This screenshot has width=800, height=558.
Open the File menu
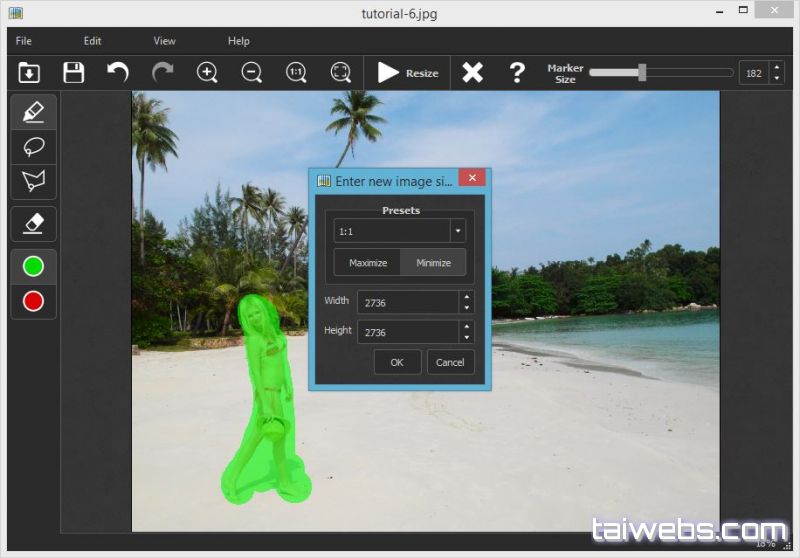click(24, 41)
